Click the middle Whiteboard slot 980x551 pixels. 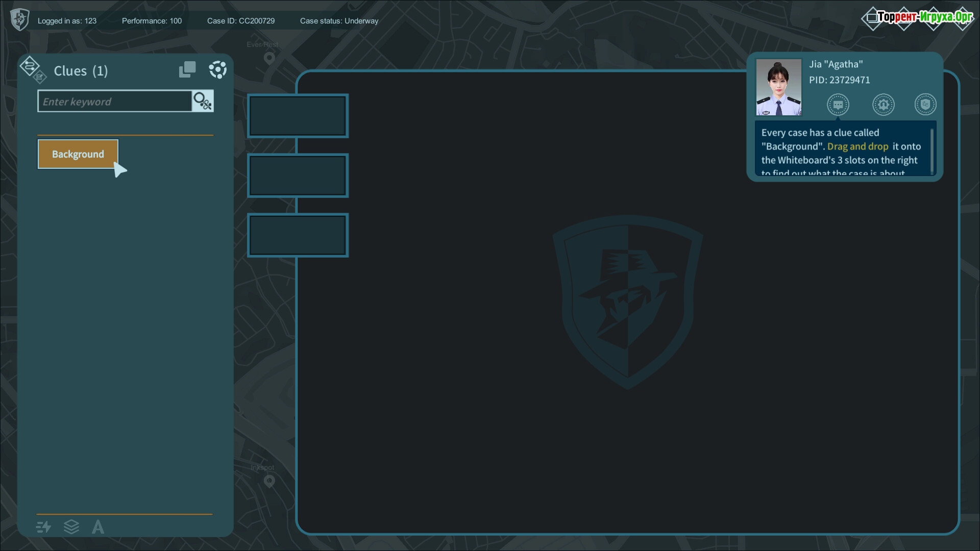click(x=298, y=176)
